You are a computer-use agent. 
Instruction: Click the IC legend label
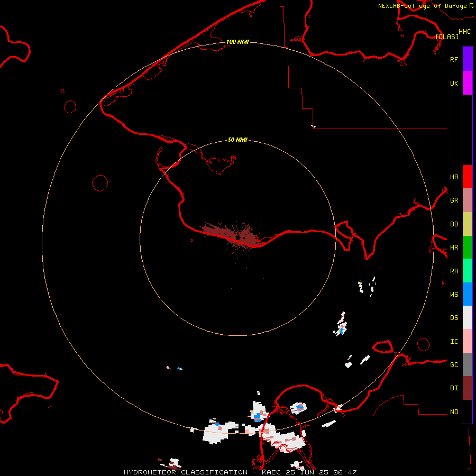tap(454, 342)
